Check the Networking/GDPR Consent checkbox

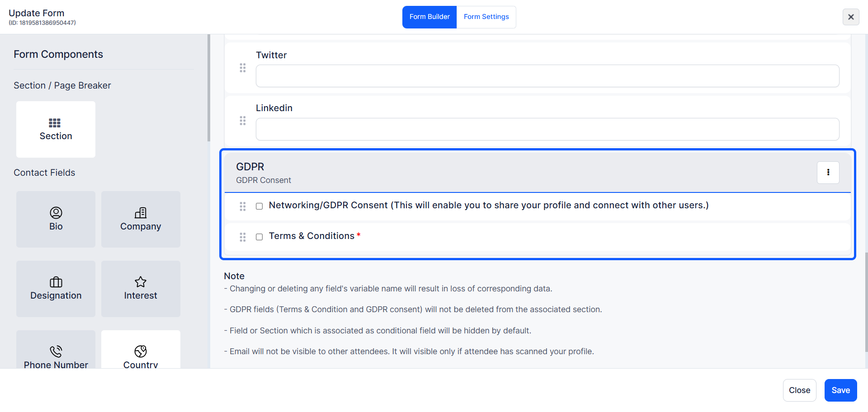(259, 206)
